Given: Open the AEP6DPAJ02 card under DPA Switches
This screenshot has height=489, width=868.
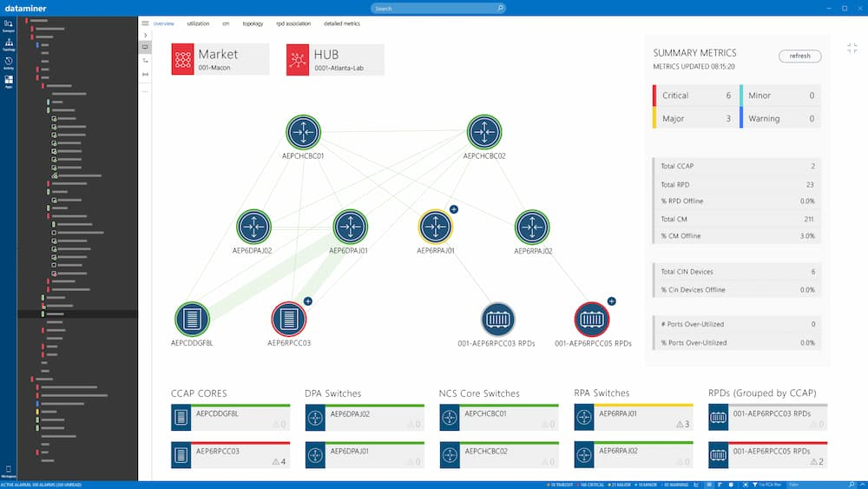Looking at the screenshot, I should 365,418.
